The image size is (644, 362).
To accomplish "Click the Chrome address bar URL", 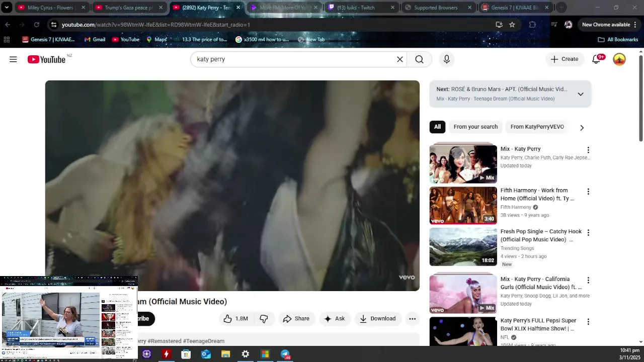I will coord(156,25).
